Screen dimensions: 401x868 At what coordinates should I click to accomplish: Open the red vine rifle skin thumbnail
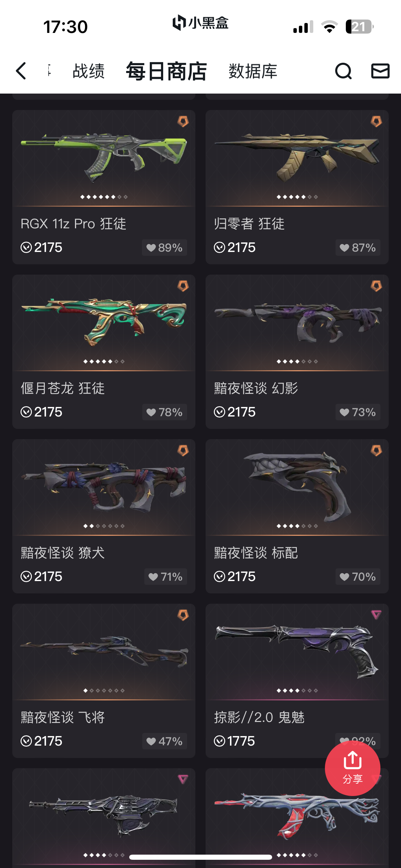pyautogui.click(x=297, y=815)
